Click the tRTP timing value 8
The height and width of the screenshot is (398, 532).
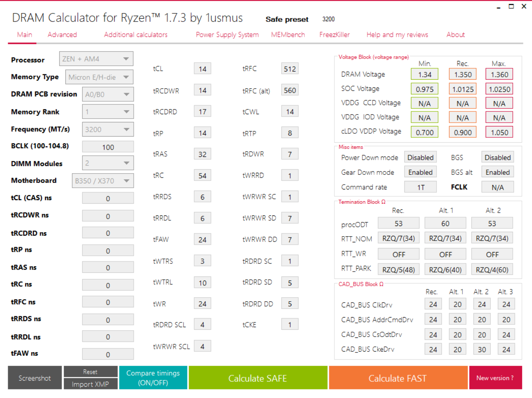[x=290, y=133]
